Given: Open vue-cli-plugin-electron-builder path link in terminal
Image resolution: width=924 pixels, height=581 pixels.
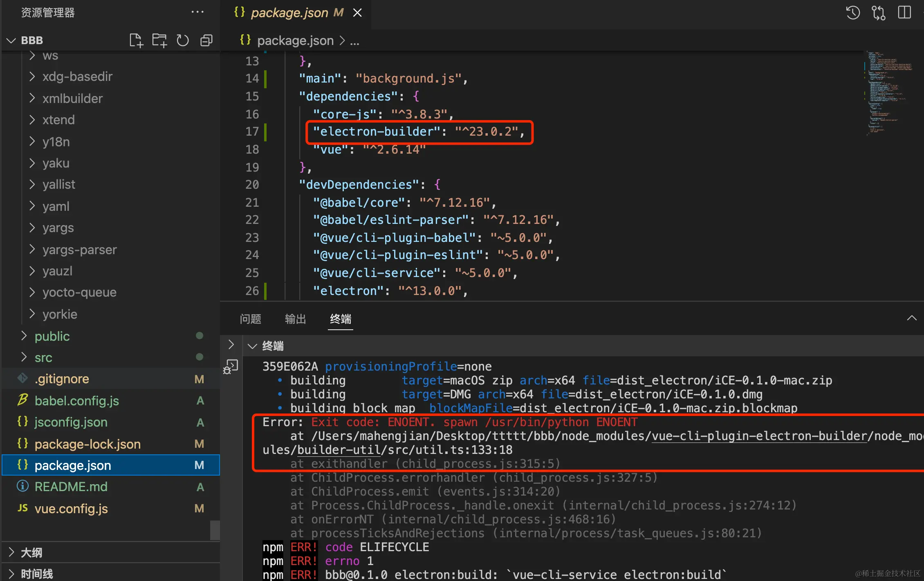Looking at the screenshot, I should tap(759, 436).
